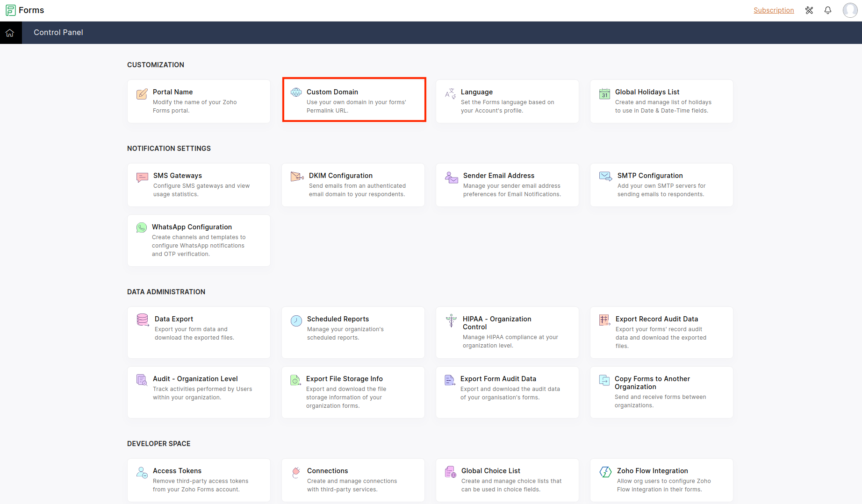Open the user profile avatar
The image size is (862, 504).
coord(849,10)
